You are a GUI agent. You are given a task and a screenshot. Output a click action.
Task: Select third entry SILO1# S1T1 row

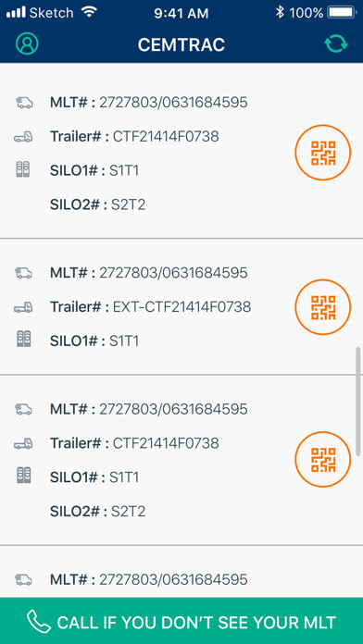pos(94,477)
